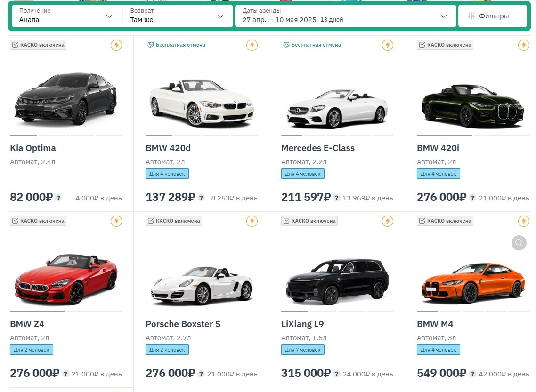This screenshot has height=392, width=536.
Task: Expand the Возврат return location dropdown
Action: [x=177, y=16]
